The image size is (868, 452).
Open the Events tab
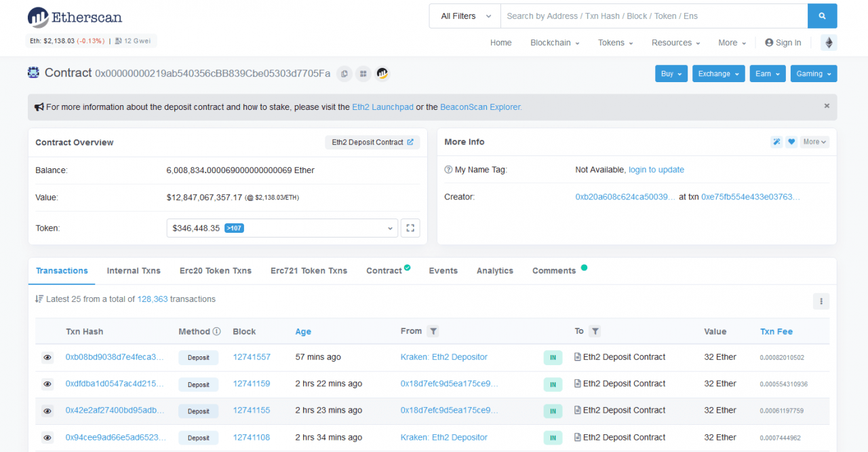click(443, 270)
